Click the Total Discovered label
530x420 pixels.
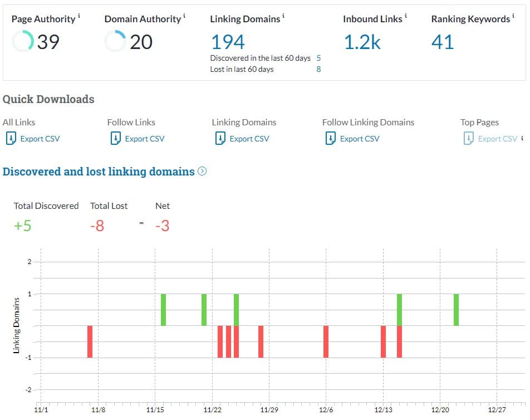(46, 206)
